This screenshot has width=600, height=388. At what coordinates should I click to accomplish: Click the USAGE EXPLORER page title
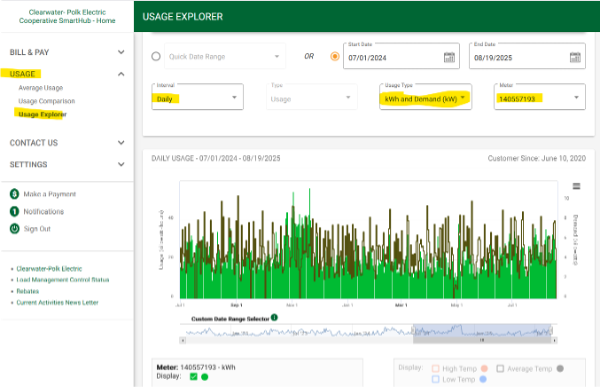coord(183,17)
